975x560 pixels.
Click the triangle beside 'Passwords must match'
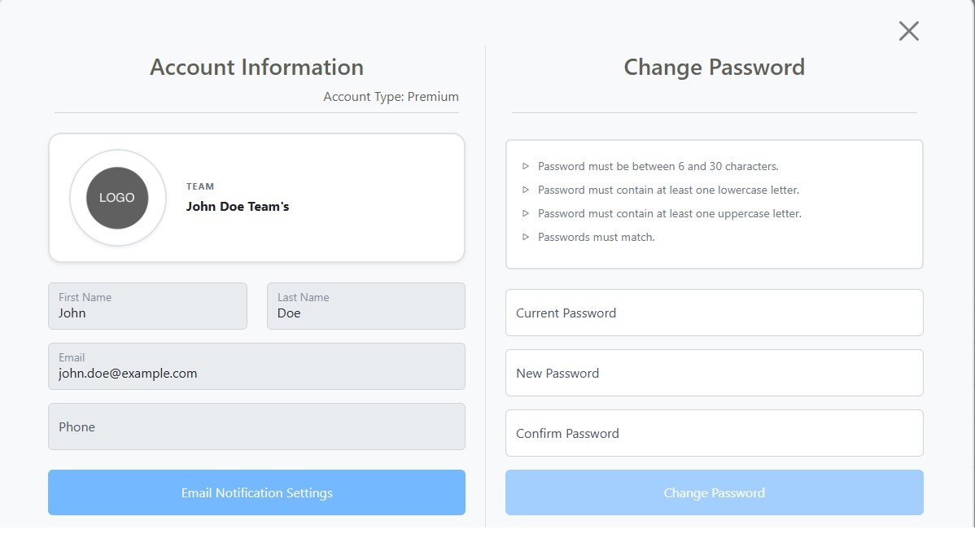[x=526, y=237]
